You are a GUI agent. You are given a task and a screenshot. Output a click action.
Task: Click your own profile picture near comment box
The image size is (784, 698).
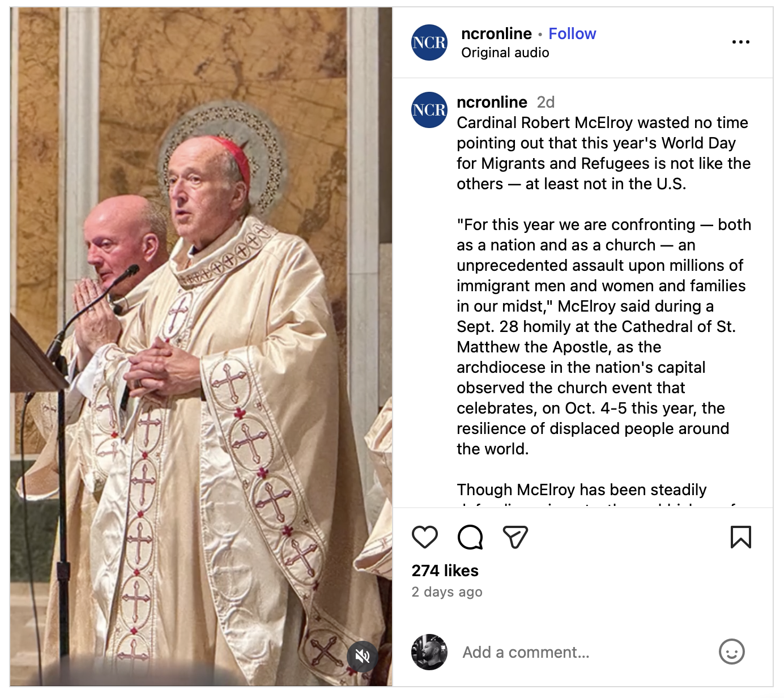(x=429, y=652)
